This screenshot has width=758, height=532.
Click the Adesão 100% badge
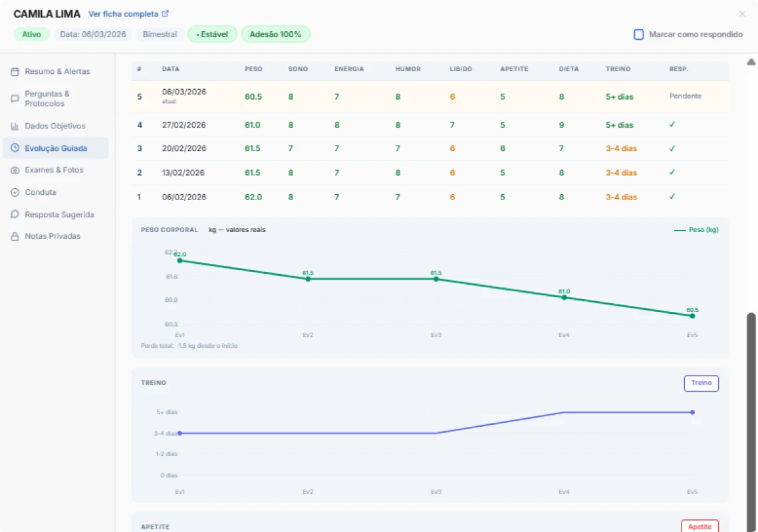coord(275,34)
